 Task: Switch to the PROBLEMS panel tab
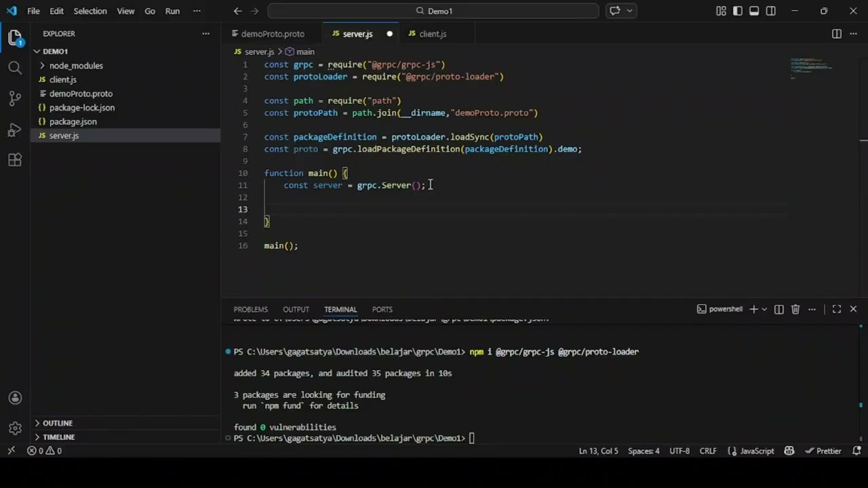click(x=250, y=309)
